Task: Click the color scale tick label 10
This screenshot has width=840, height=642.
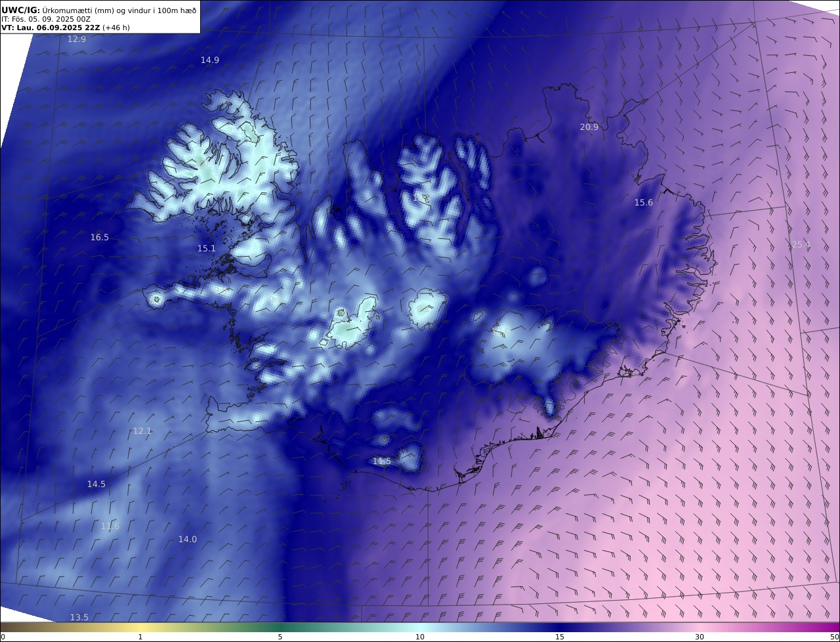Action: coord(420,637)
